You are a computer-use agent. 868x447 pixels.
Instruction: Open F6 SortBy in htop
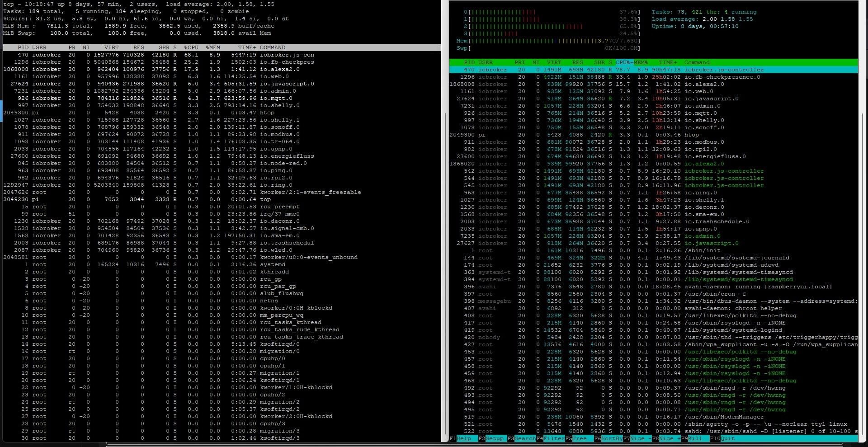point(609,438)
